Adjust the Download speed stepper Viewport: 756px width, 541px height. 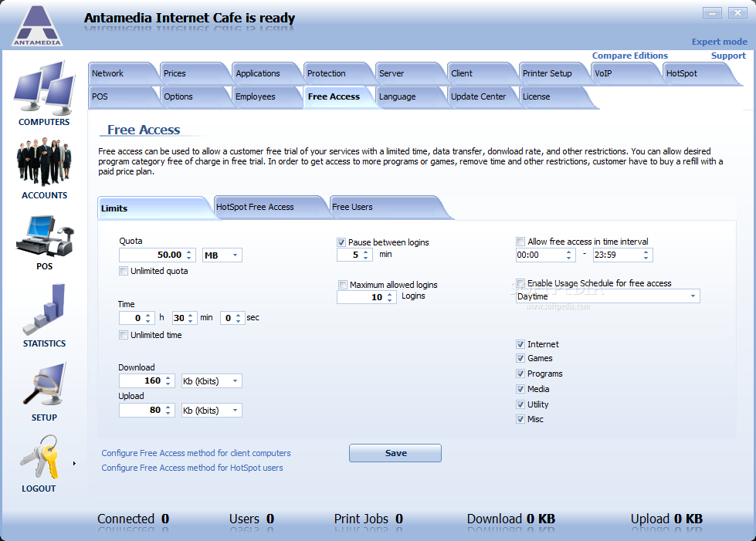point(168,381)
